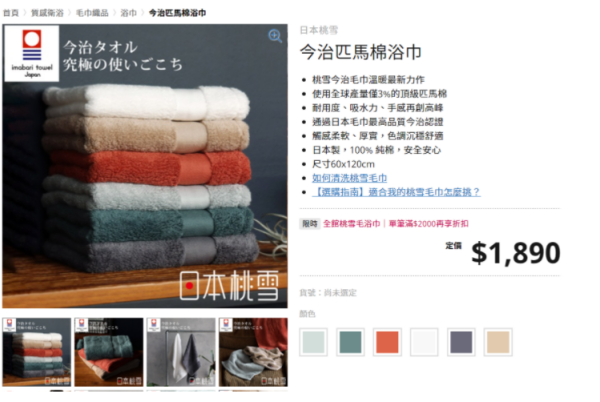Go to 質感衛浴 breadcrumb category
Screen dimensions: 600x402
point(47,13)
